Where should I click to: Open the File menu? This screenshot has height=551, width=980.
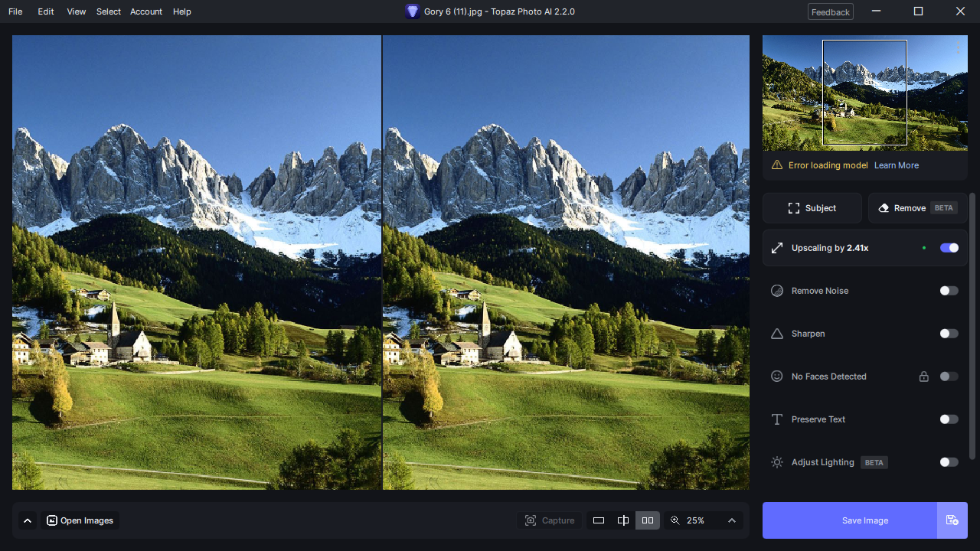(x=15, y=11)
